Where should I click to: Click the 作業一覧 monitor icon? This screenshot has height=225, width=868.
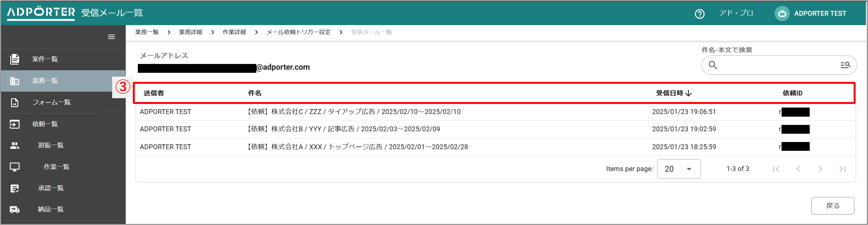14,167
